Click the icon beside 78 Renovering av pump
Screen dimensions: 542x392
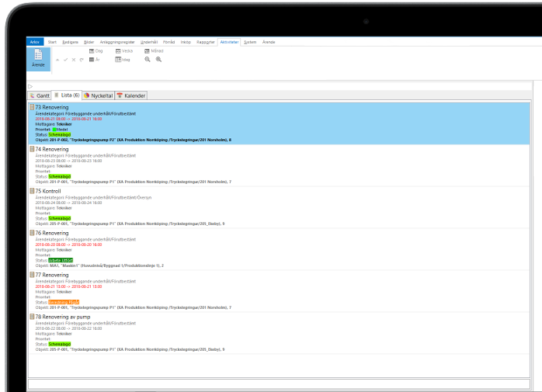tap(32, 317)
